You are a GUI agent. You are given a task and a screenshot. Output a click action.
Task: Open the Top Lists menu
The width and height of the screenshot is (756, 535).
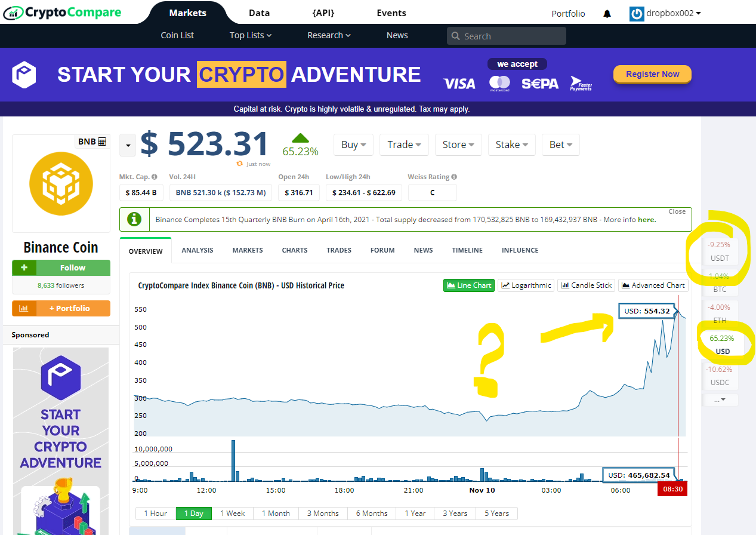coord(250,35)
